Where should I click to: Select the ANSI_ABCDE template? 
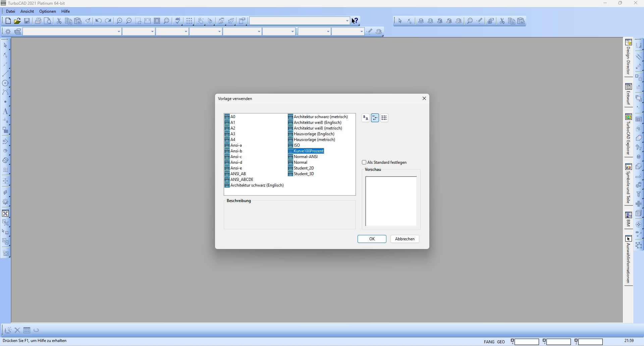point(239,180)
